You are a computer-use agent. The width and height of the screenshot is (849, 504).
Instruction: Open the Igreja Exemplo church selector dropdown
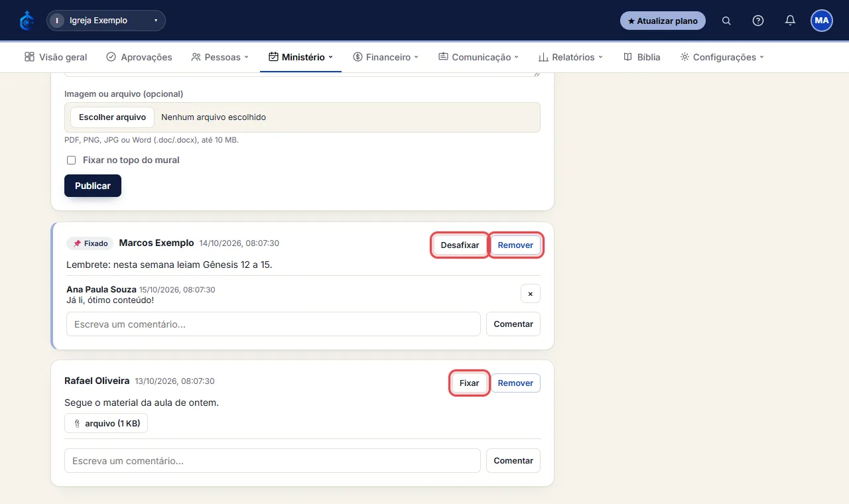[106, 21]
